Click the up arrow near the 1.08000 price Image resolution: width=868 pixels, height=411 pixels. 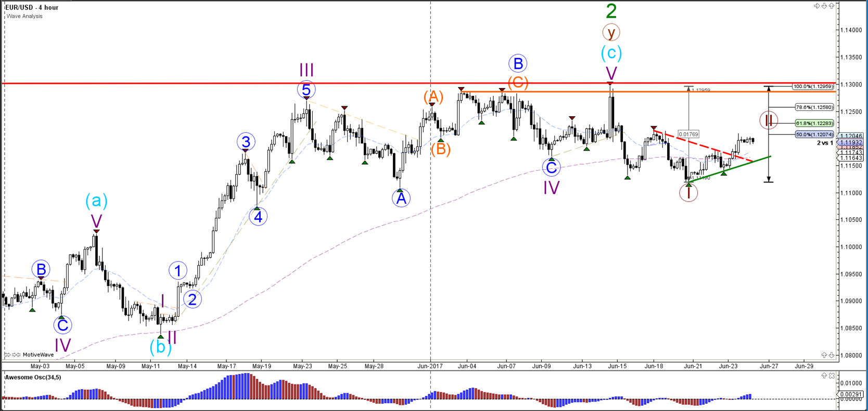(x=824, y=355)
